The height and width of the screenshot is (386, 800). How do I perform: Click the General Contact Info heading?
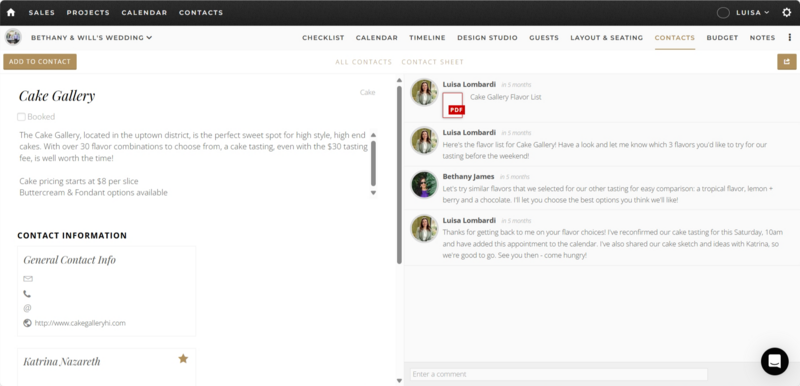pyautogui.click(x=69, y=260)
